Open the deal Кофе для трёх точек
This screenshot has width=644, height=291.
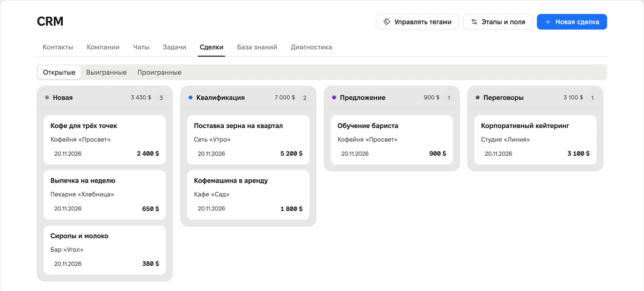point(105,140)
